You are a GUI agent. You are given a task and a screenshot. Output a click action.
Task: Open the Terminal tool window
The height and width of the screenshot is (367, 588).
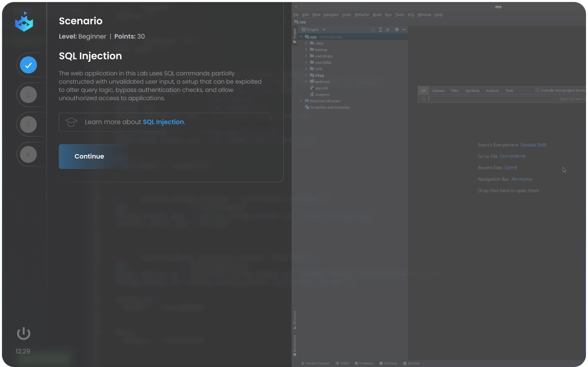coord(388,363)
